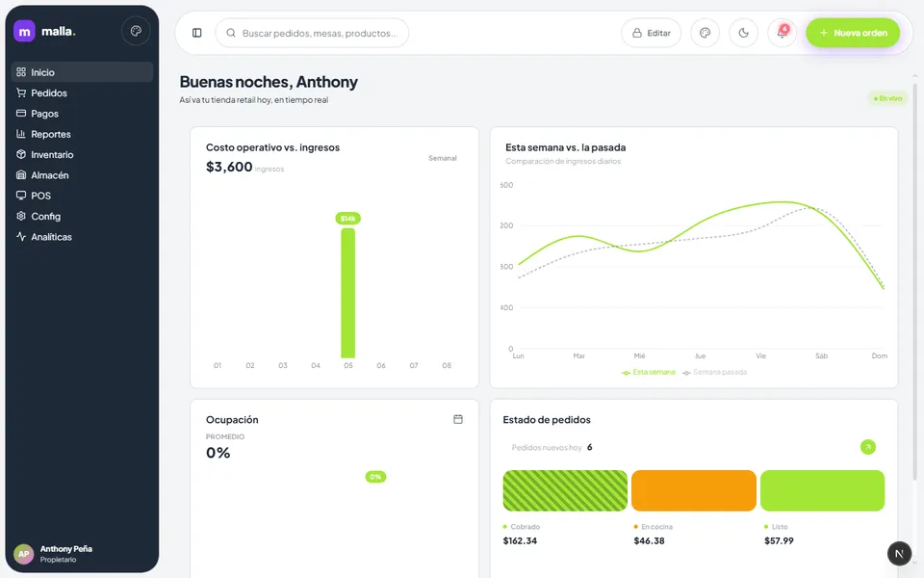The height and width of the screenshot is (578, 924).
Task: Open the Pagos section
Action: [x=82, y=114]
